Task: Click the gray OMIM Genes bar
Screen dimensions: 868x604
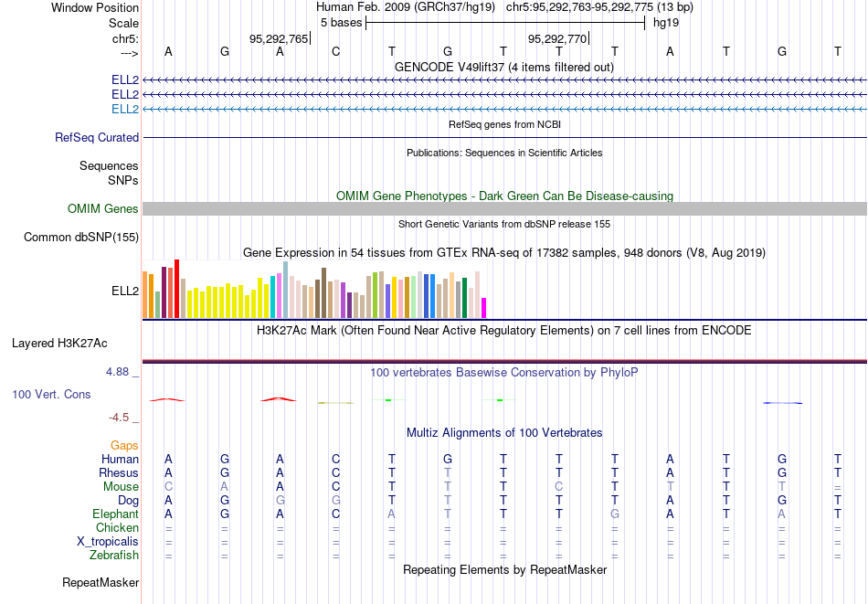Action: pos(504,208)
